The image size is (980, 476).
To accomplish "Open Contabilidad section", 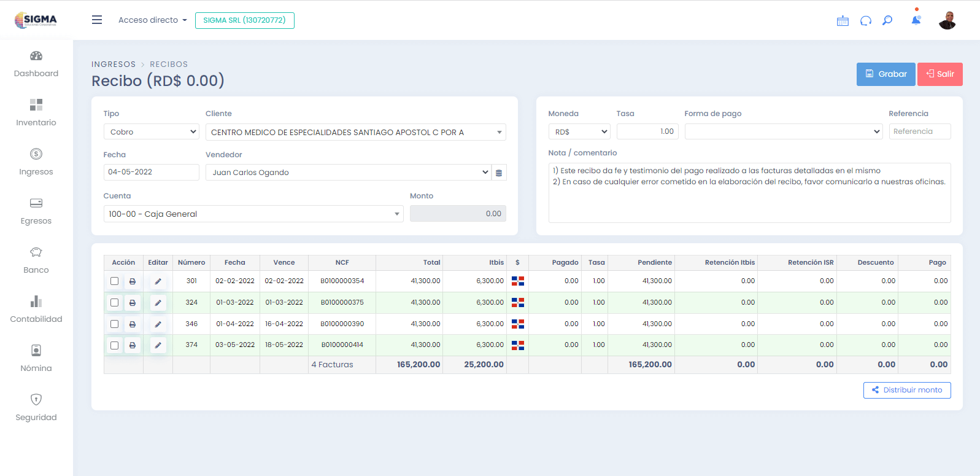I will (36, 310).
